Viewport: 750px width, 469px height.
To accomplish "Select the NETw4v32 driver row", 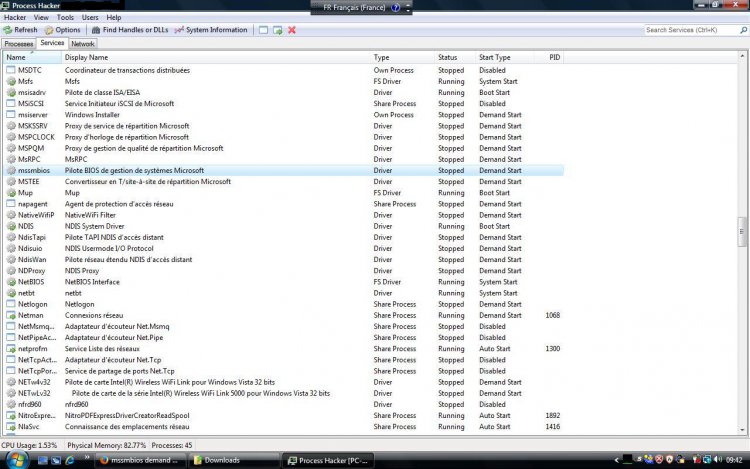I will [x=284, y=382].
